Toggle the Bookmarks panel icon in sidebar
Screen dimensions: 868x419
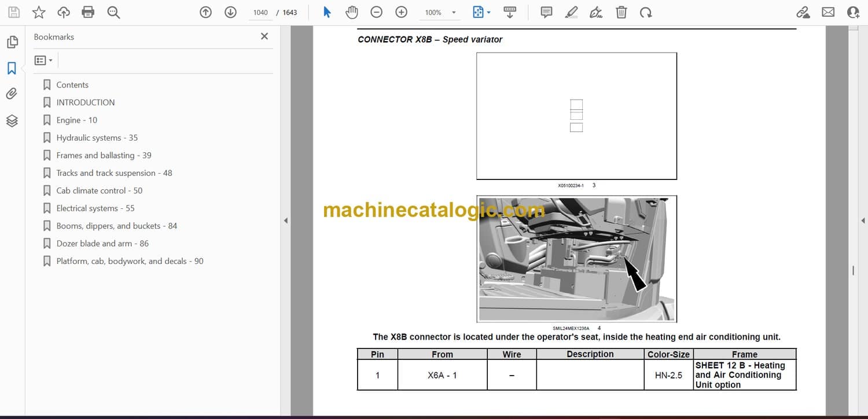12,68
